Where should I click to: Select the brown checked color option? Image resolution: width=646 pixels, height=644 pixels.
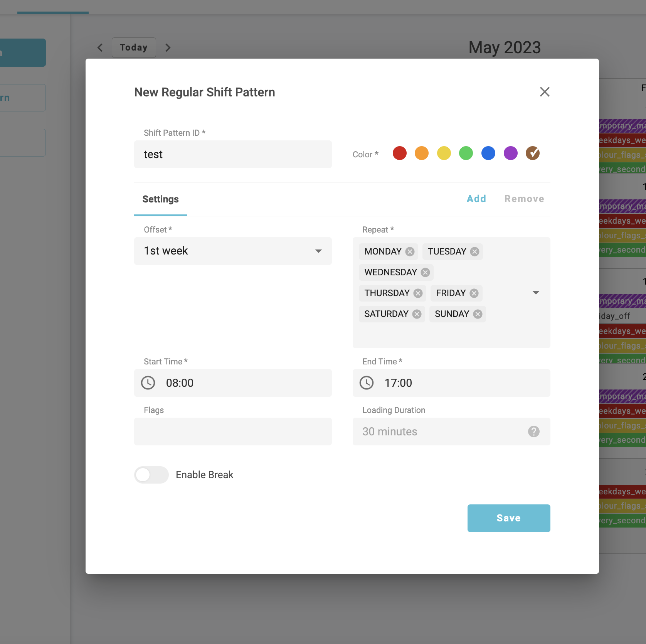click(533, 153)
